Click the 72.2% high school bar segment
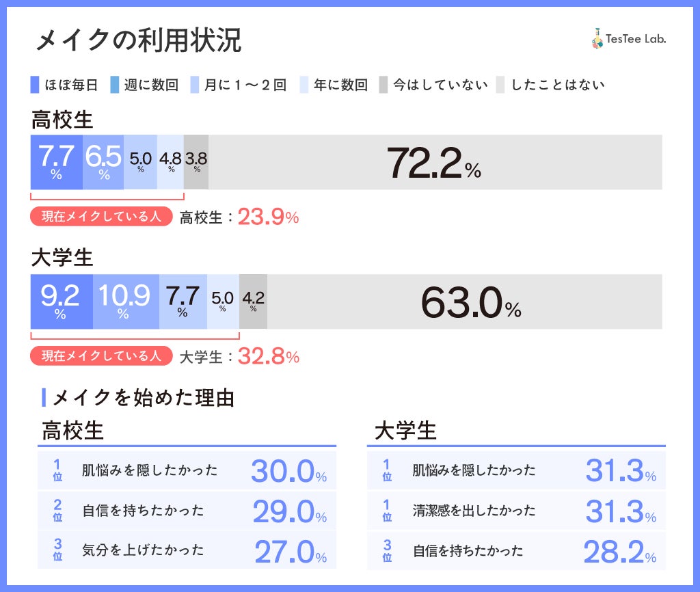The width and height of the screenshot is (700, 592). click(x=435, y=162)
